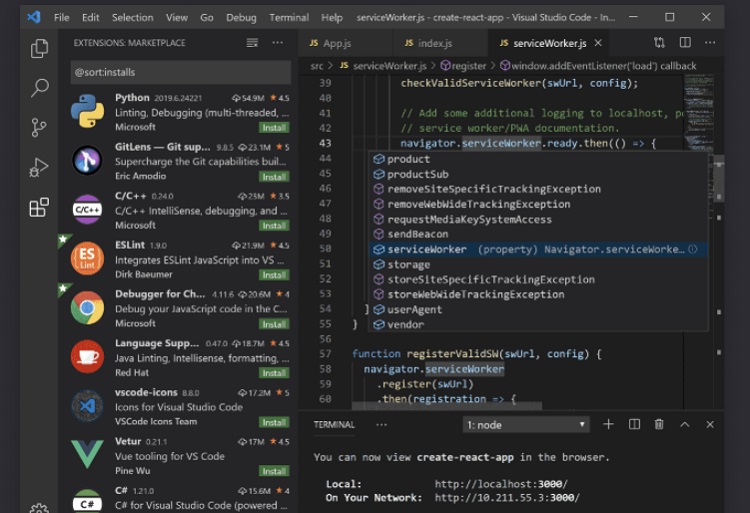
Task: Open http://localhost:3000/ link in terminal
Action: click(501, 484)
